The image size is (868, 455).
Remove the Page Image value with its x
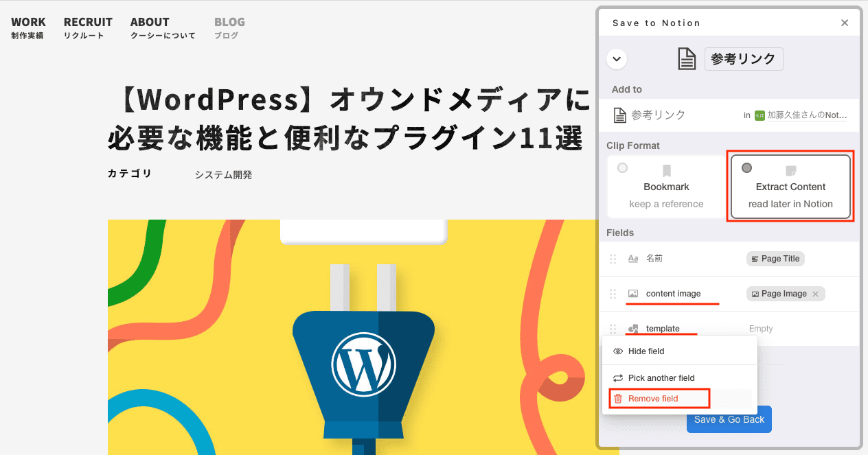pyautogui.click(x=815, y=294)
